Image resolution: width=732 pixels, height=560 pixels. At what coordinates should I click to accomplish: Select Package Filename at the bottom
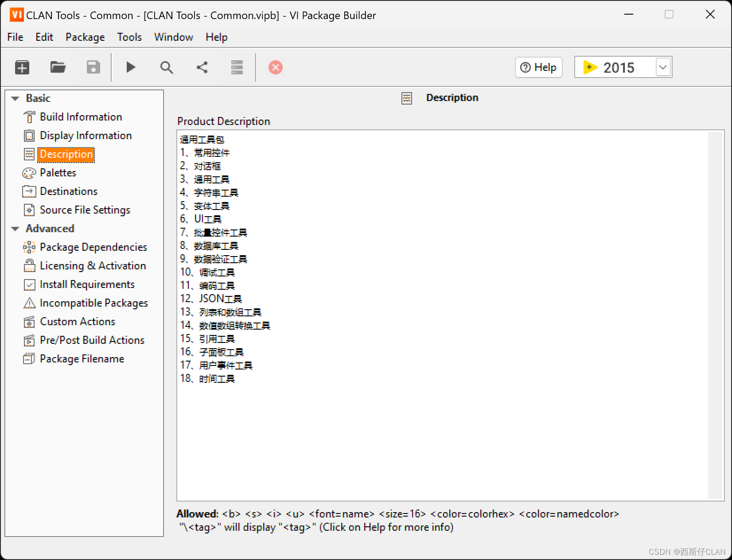[x=82, y=358]
